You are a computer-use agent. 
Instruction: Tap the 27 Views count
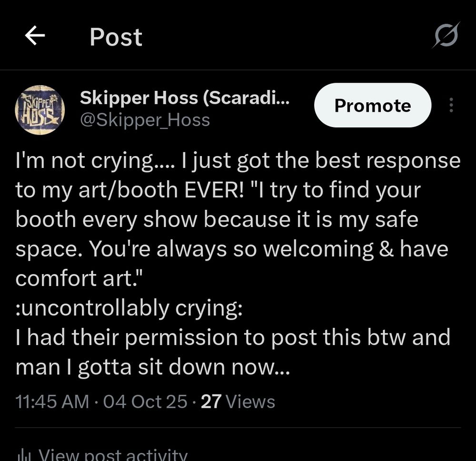(238, 402)
